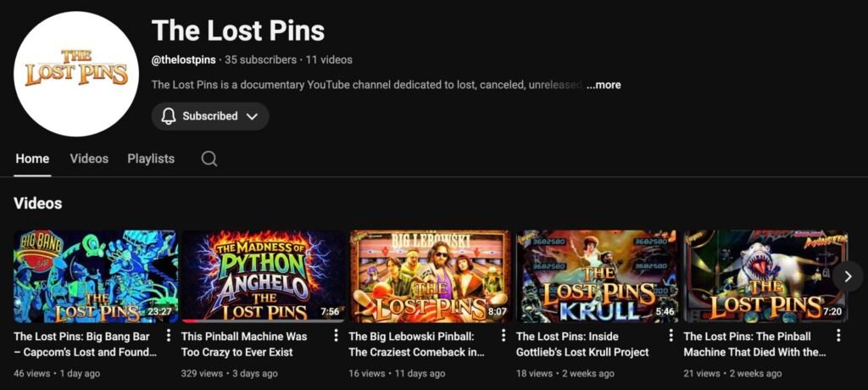Click the channel search magnifier icon

(209, 159)
